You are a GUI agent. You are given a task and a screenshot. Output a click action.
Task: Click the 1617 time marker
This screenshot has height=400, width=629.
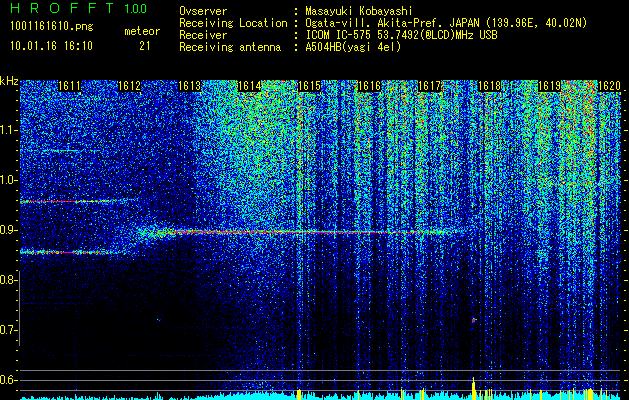[430, 86]
